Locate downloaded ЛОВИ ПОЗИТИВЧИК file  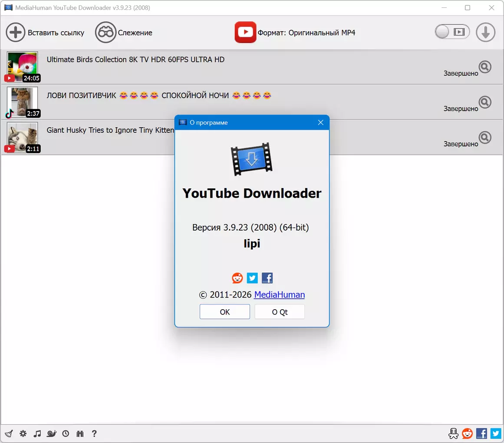[485, 102]
